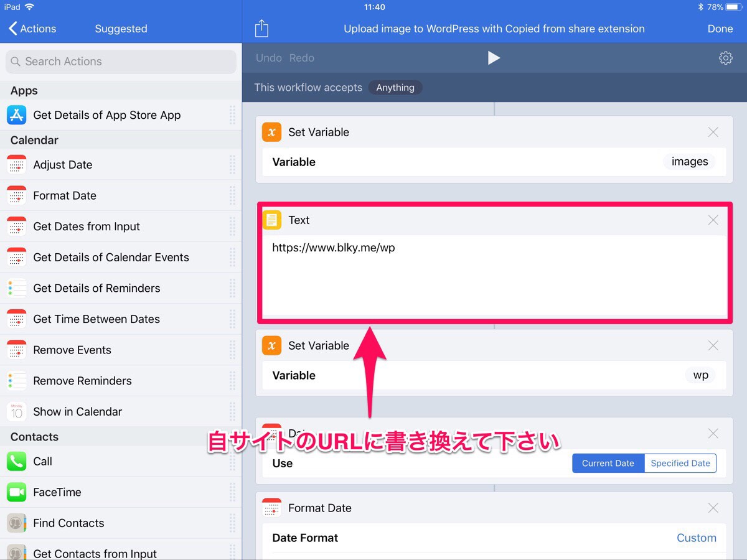Screen dimensions: 747x560
Task: Remove the Text action
Action: tap(713, 220)
